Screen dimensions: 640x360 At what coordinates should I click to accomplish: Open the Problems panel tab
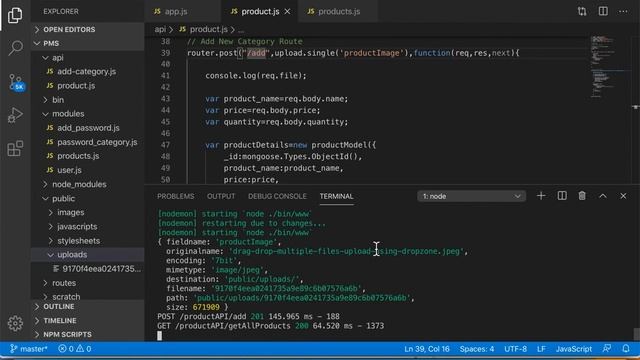pyautogui.click(x=176, y=196)
